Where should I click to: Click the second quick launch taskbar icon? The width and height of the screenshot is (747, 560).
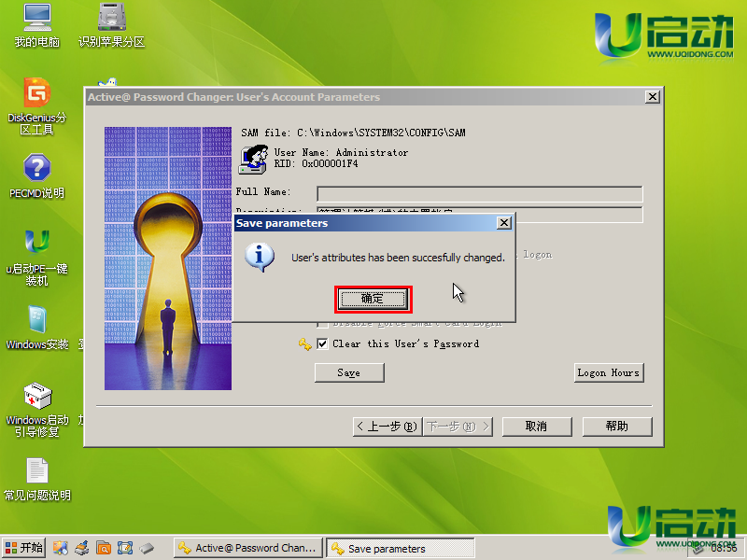(x=82, y=548)
